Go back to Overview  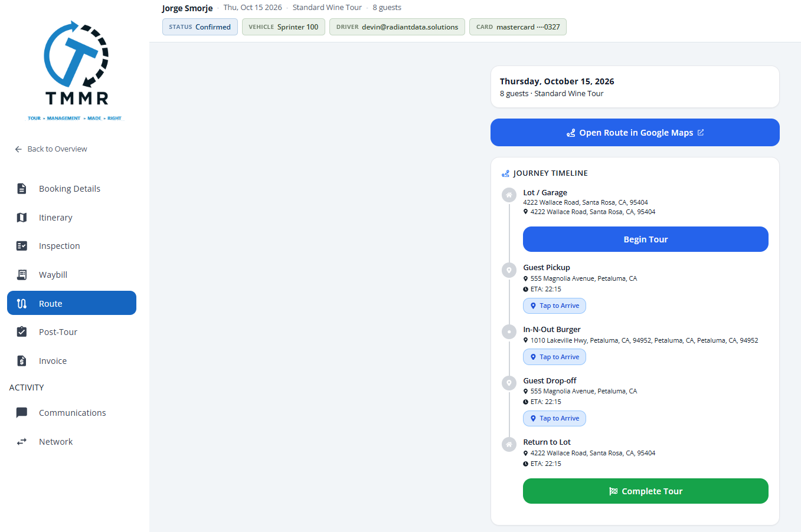click(x=51, y=149)
